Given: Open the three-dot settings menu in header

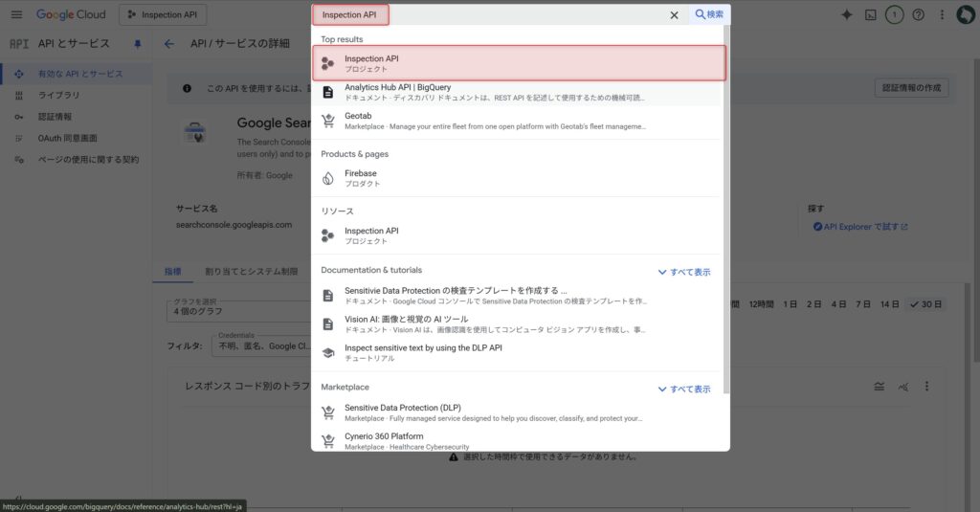Looking at the screenshot, I should [943, 15].
